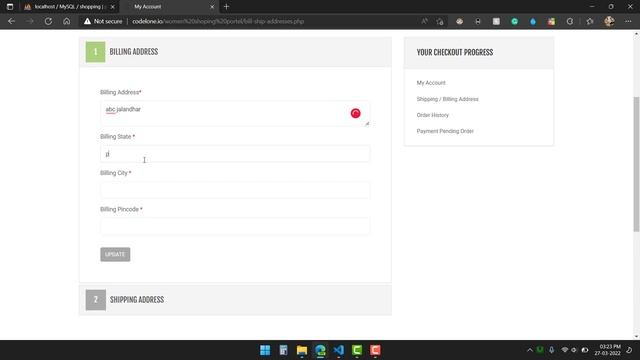Open the taskbar clock showing 03:23 PM
640x360 pixels.
[x=607, y=350]
